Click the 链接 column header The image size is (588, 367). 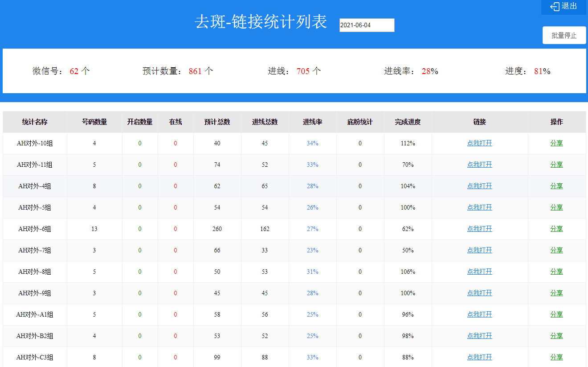tap(480, 122)
